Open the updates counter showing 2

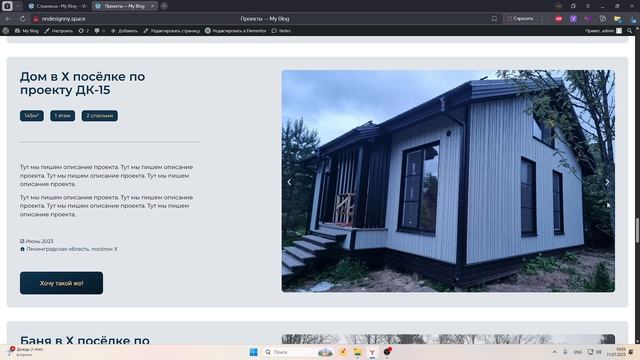(83, 31)
